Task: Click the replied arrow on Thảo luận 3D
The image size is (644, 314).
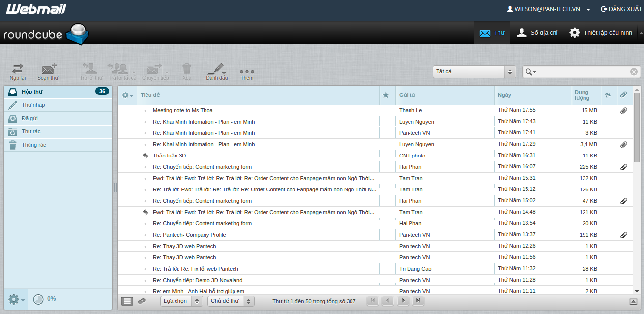Action: pos(145,156)
